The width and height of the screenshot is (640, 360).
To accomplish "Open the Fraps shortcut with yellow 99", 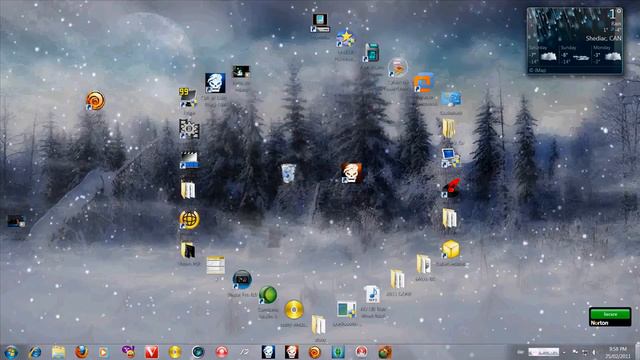I will pyautogui.click(x=187, y=98).
